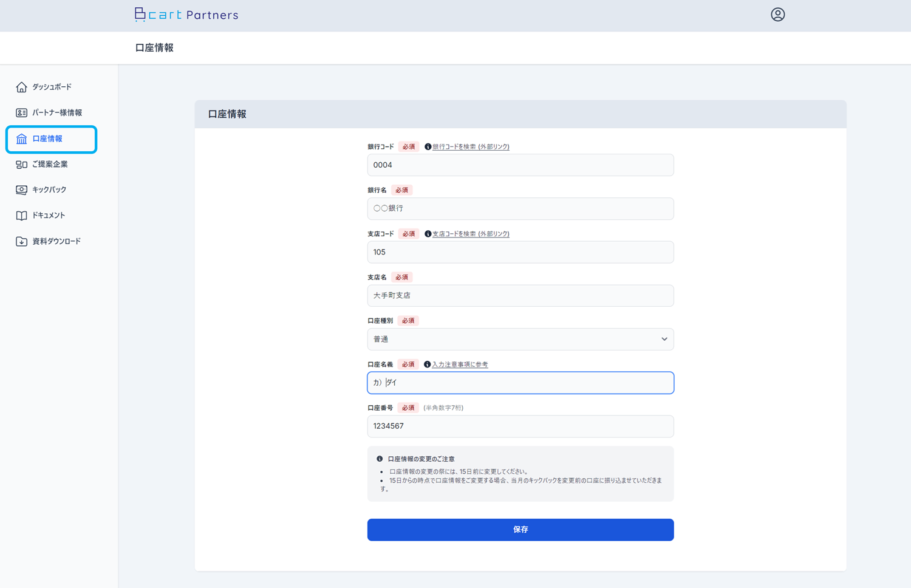
Task: Open the ダッシュボード menu item
Action: tap(52, 87)
